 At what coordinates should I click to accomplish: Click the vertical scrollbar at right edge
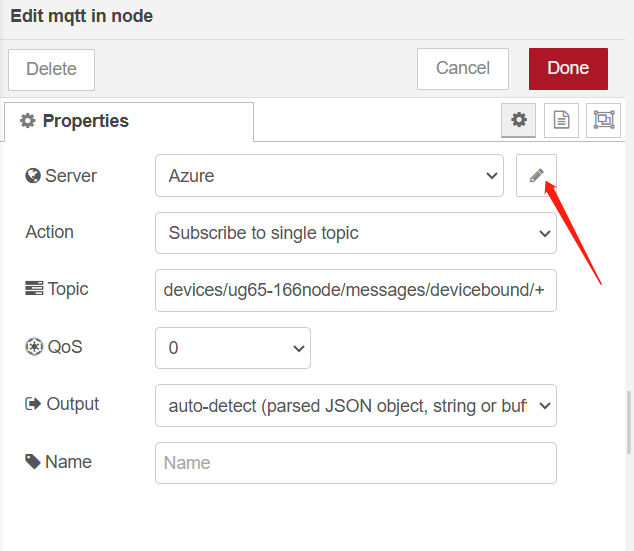point(629,422)
